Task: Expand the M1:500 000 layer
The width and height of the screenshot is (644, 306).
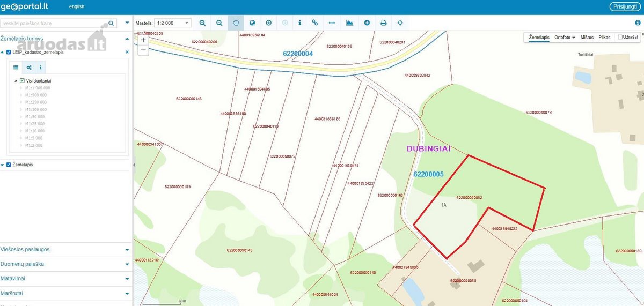Action: click(22, 95)
